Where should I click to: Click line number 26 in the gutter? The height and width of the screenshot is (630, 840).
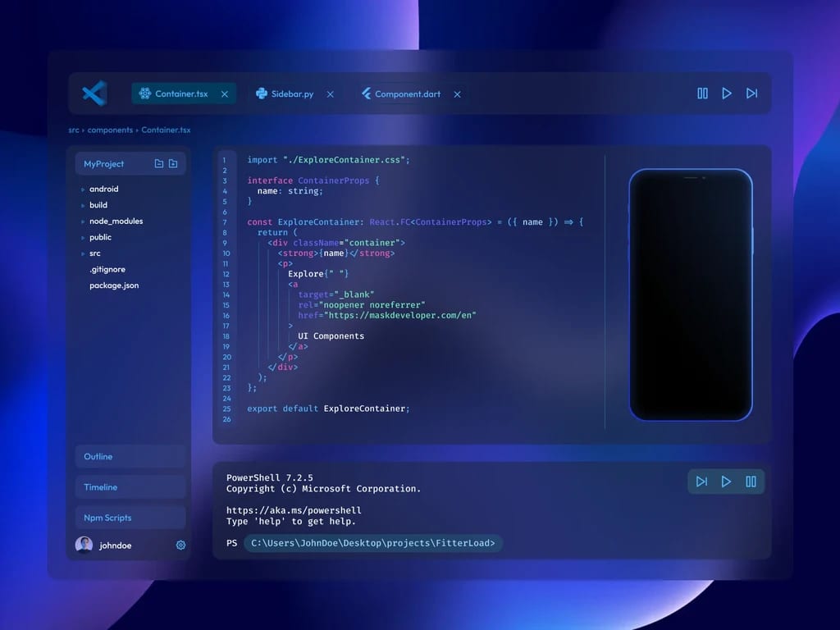[x=226, y=419]
